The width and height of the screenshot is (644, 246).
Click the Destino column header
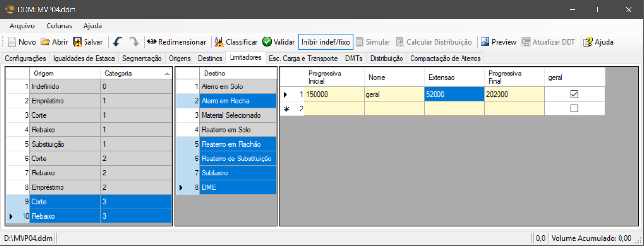[x=238, y=74]
